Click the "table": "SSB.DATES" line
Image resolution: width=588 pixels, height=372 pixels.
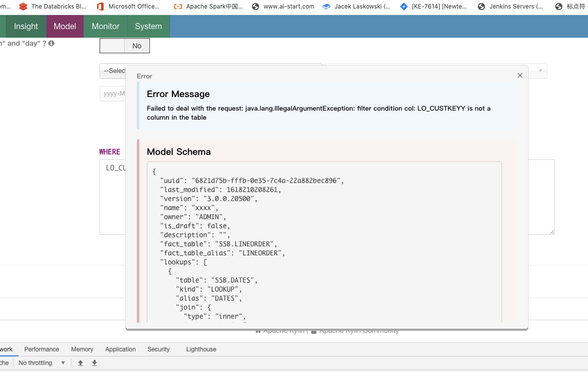coord(217,280)
